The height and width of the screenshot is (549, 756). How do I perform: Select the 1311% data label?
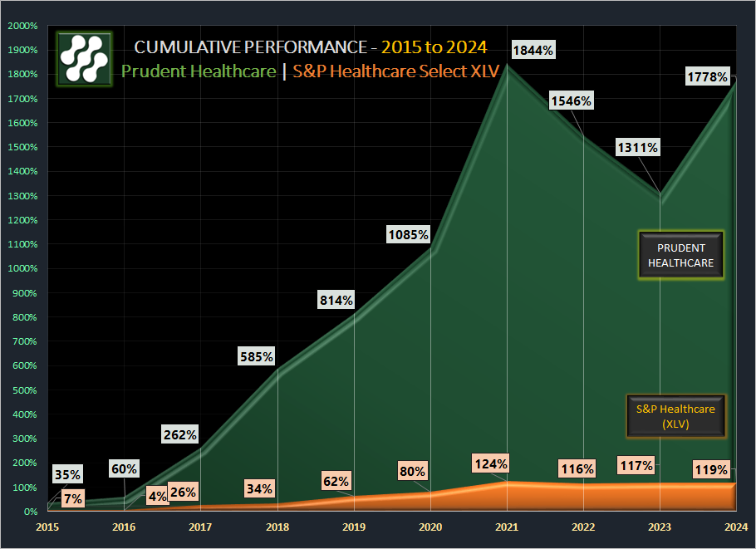click(x=638, y=147)
